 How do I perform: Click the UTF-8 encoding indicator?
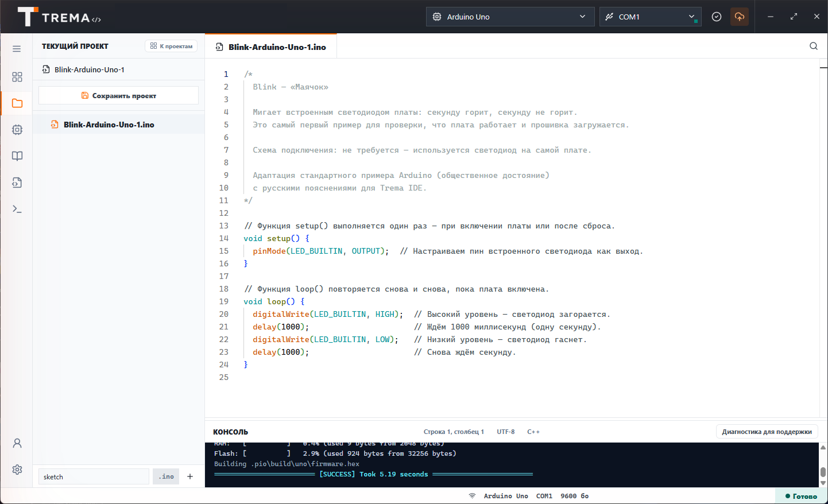[x=506, y=432]
